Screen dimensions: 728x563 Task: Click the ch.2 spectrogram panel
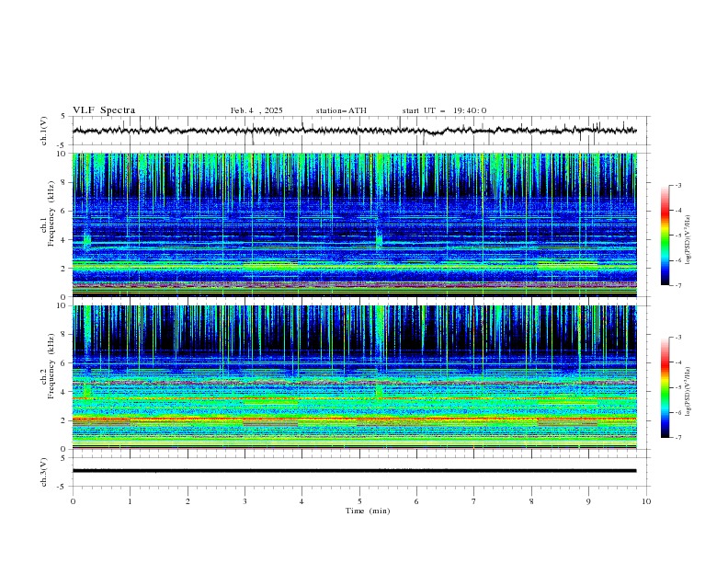coord(355,377)
